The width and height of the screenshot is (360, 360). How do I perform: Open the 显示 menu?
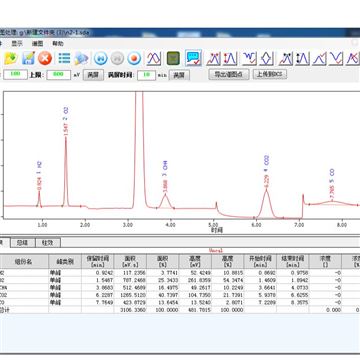[17, 43]
